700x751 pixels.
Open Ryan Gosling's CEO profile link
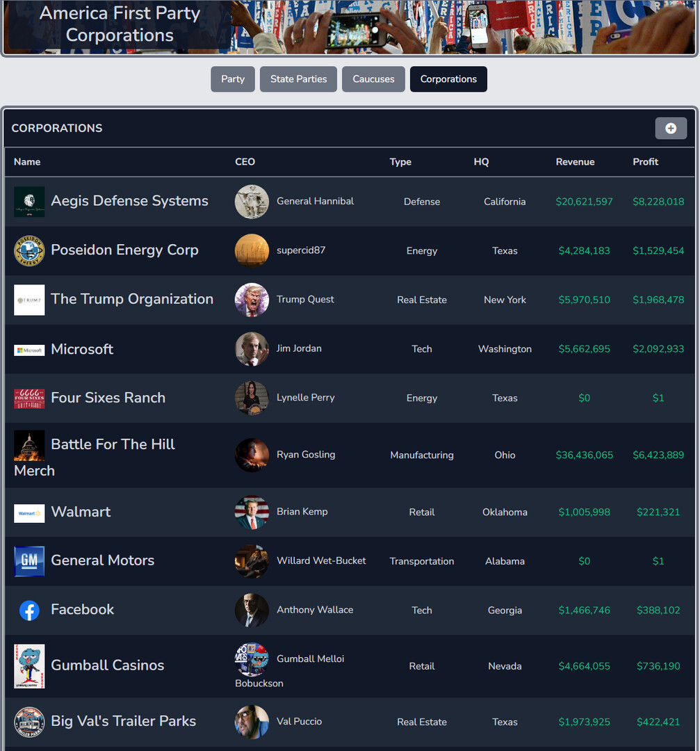pyautogui.click(x=306, y=455)
